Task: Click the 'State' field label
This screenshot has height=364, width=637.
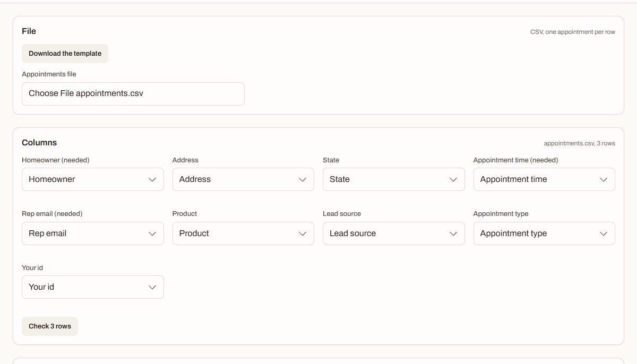Action: tap(331, 160)
